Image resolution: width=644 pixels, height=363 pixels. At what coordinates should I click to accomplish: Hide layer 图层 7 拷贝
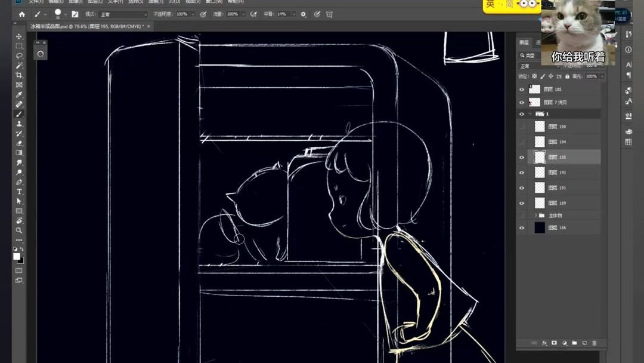click(x=522, y=102)
